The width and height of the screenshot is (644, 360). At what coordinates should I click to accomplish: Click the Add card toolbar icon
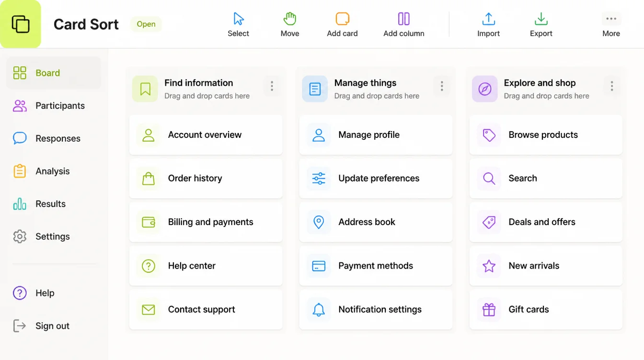[342, 19]
